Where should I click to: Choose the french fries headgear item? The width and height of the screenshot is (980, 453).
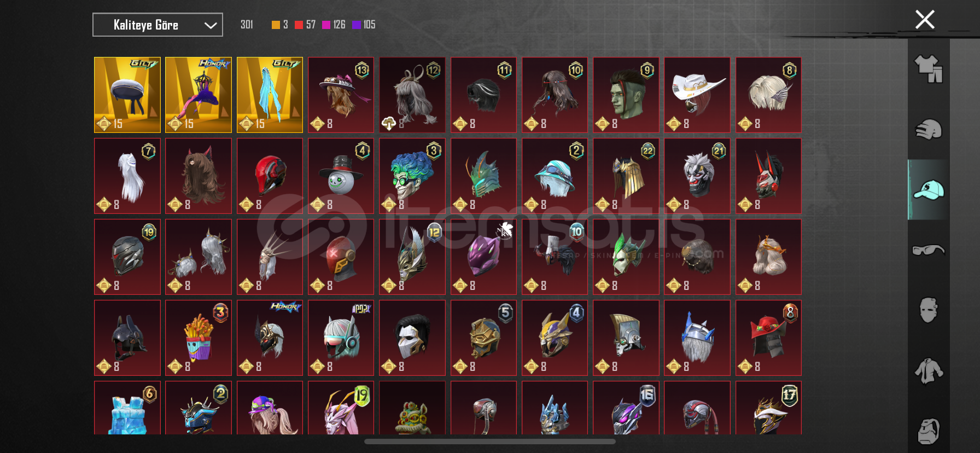point(199,338)
